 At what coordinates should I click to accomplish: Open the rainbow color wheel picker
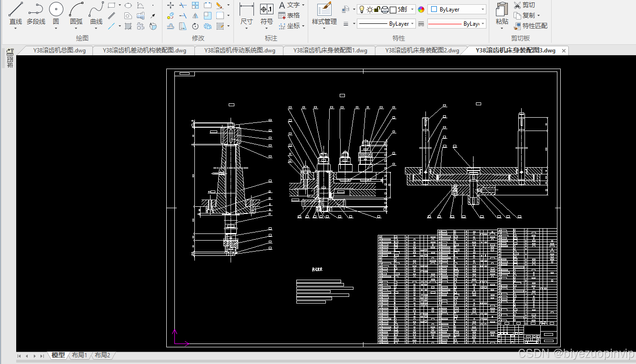click(x=421, y=10)
